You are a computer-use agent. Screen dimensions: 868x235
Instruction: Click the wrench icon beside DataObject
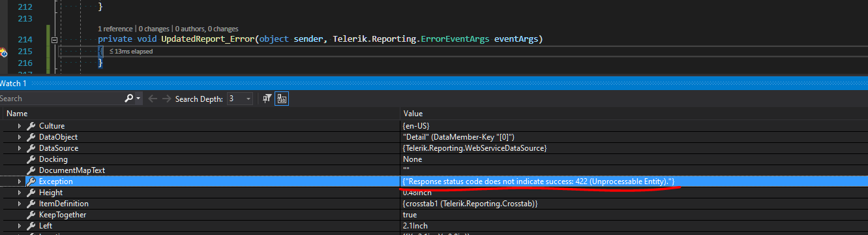click(31, 137)
